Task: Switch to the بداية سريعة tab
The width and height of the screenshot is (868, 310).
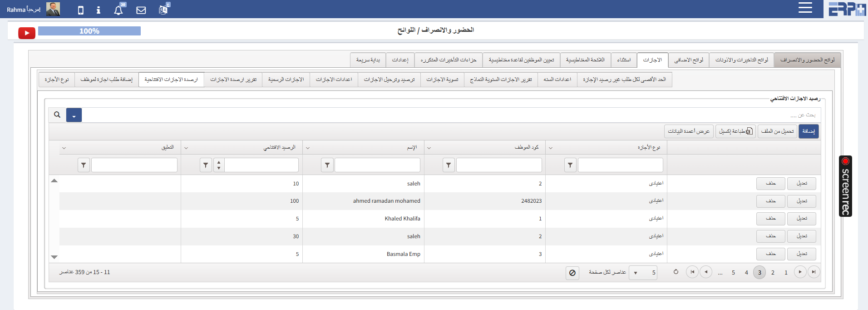Action: [x=368, y=60]
